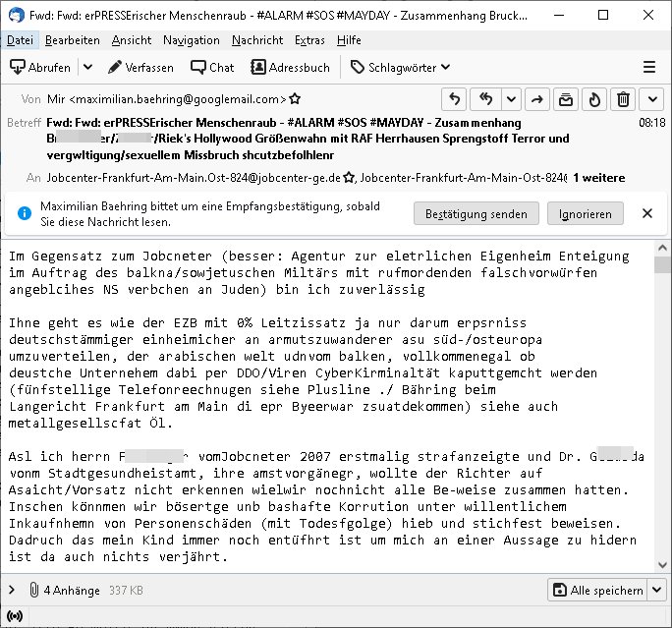This screenshot has width=672, height=628.
Task: Click the Abrufen get messages button
Action: coord(40,67)
